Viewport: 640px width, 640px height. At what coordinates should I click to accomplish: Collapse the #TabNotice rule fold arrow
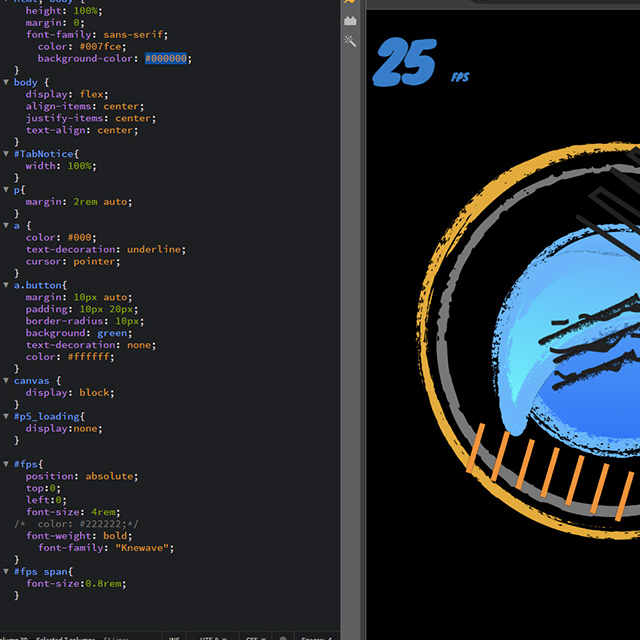[7, 154]
